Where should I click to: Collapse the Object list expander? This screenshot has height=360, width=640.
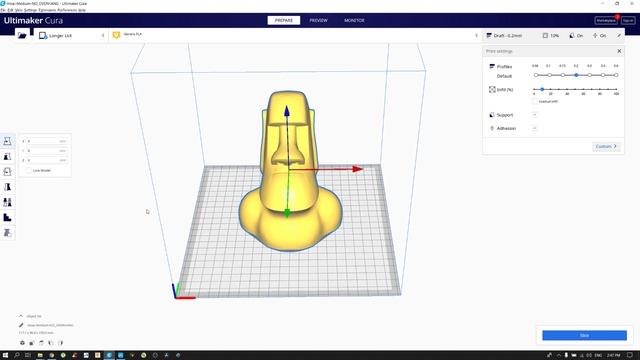(x=21, y=316)
